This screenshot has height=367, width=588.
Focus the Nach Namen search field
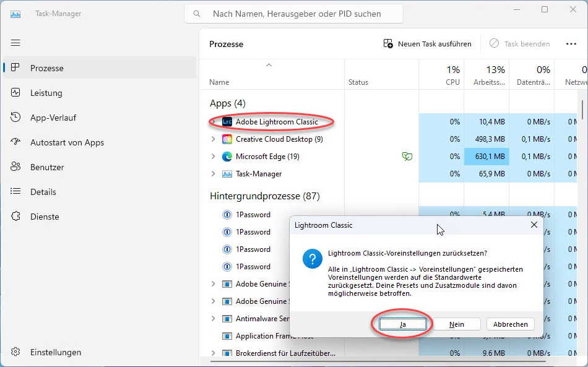293,14
